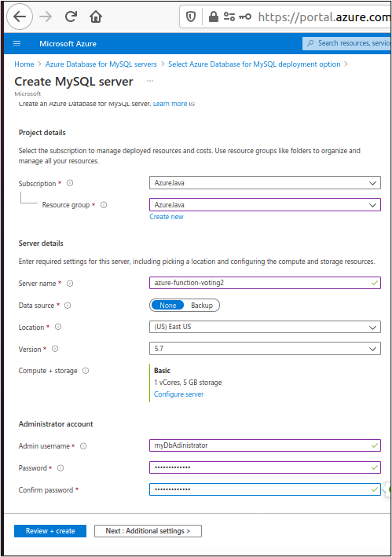Expand the Subscription dropdown
The image size is (392, 557).
click(x=265, y=183)
